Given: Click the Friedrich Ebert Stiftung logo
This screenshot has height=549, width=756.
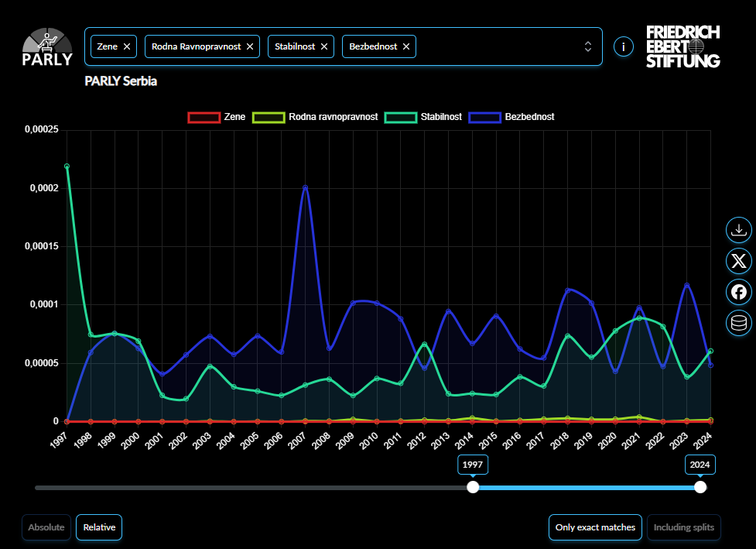Looking at the screenshot, I should tap(682, 46).
